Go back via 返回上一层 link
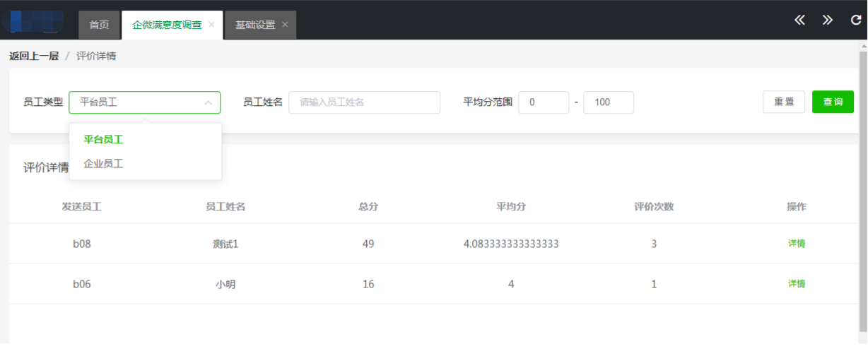 [34, 56]
